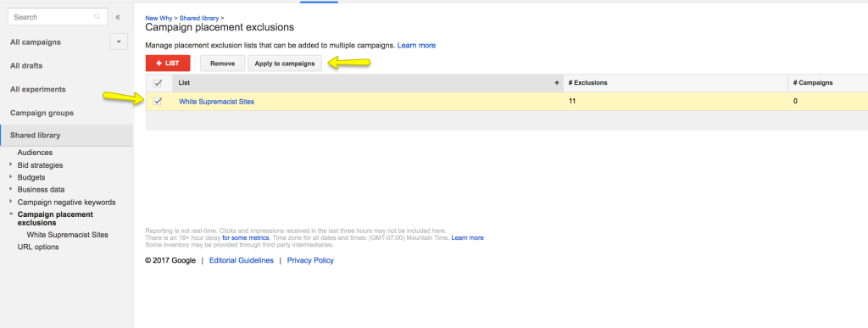The image size is (868, 328).
Task: Click the Remove button
Action: [x=223, y=64]
